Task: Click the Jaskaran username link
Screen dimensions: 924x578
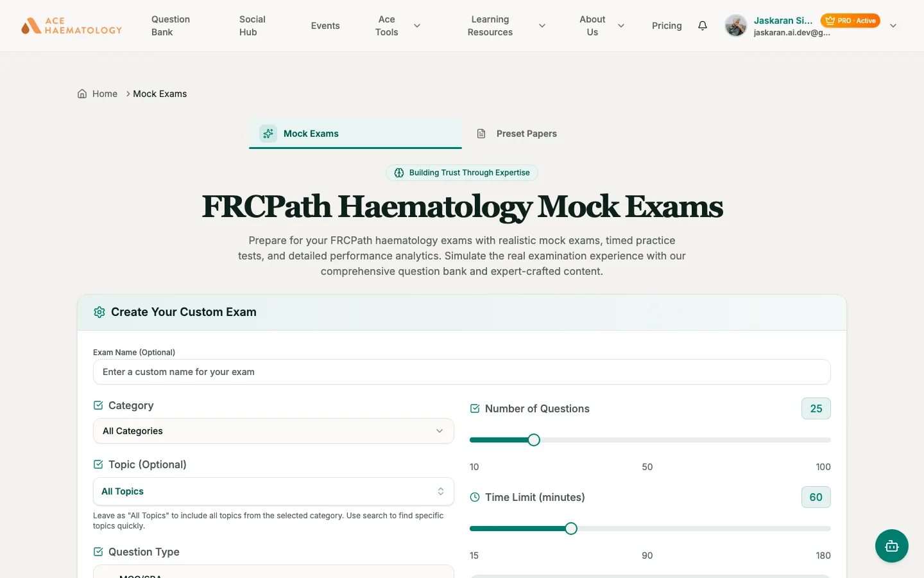Action: tap(783, 21)
